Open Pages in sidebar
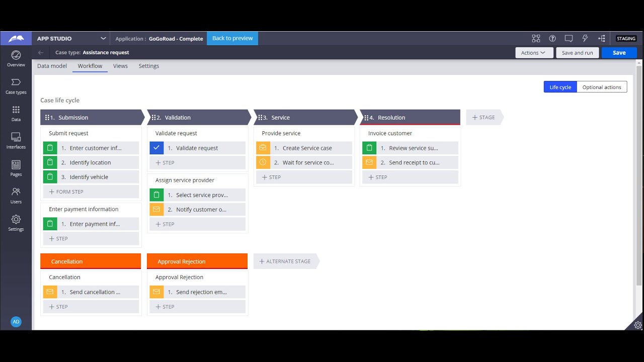Viewport: 644px width, 362px height. click(x=16, y=168)
